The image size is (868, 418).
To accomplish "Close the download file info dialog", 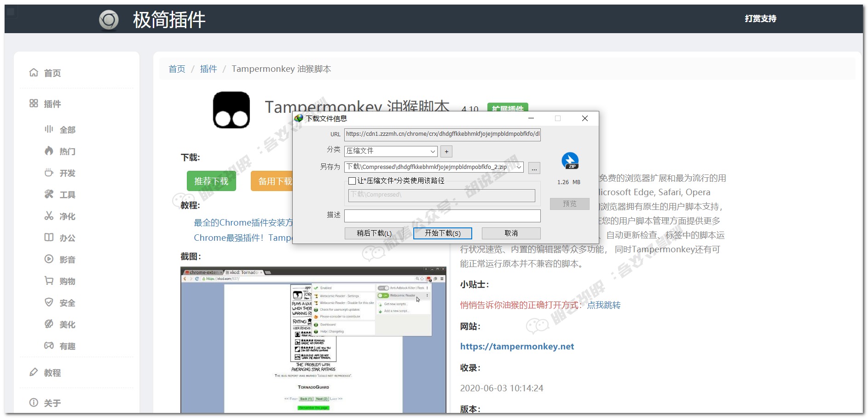I will coord(584,118).
